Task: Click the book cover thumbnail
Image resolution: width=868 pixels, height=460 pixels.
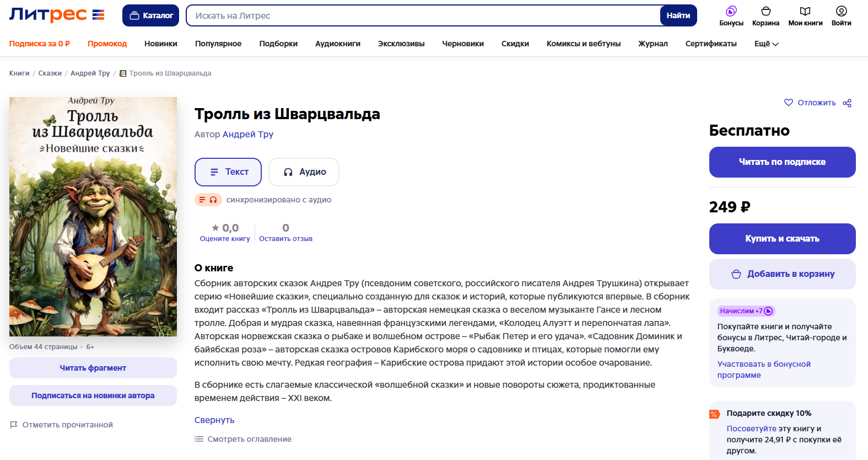Action: click(93, 217)
